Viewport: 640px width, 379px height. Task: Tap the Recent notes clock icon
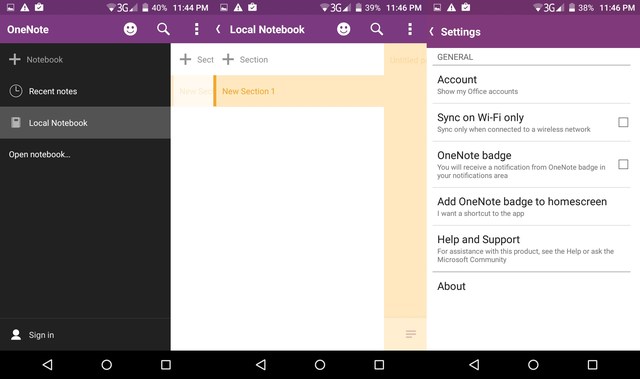click(x=16, y=91)
